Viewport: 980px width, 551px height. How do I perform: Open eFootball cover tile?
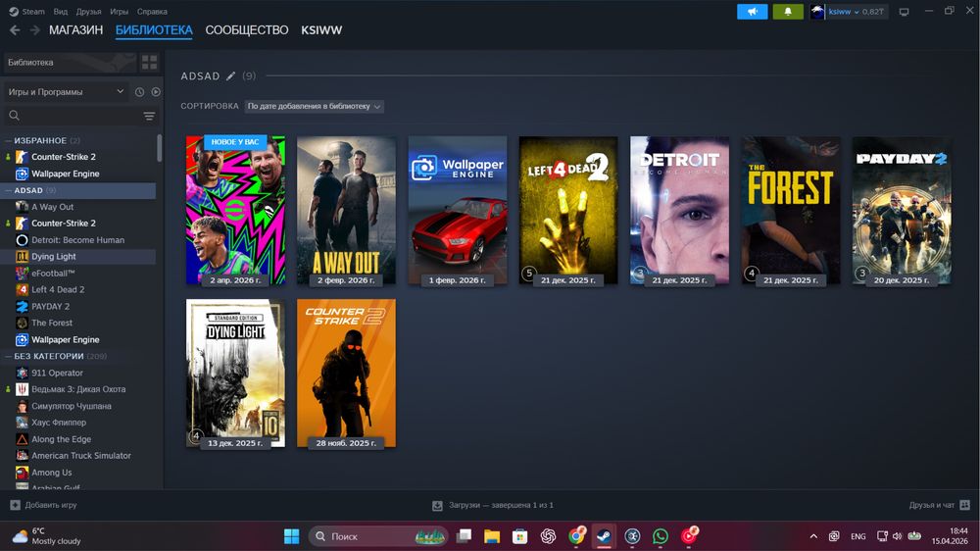pos(235,210)
